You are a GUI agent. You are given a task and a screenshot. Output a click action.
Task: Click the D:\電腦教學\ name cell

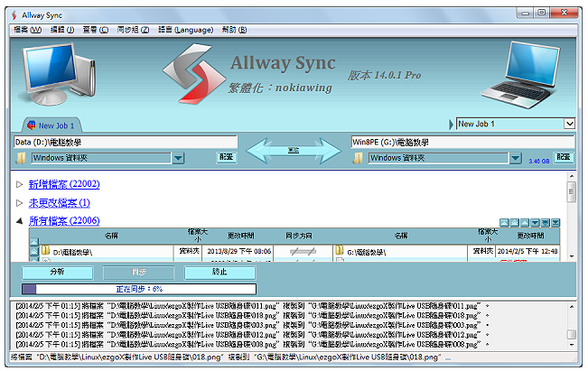pyautogui.click(x=107, y=252)
